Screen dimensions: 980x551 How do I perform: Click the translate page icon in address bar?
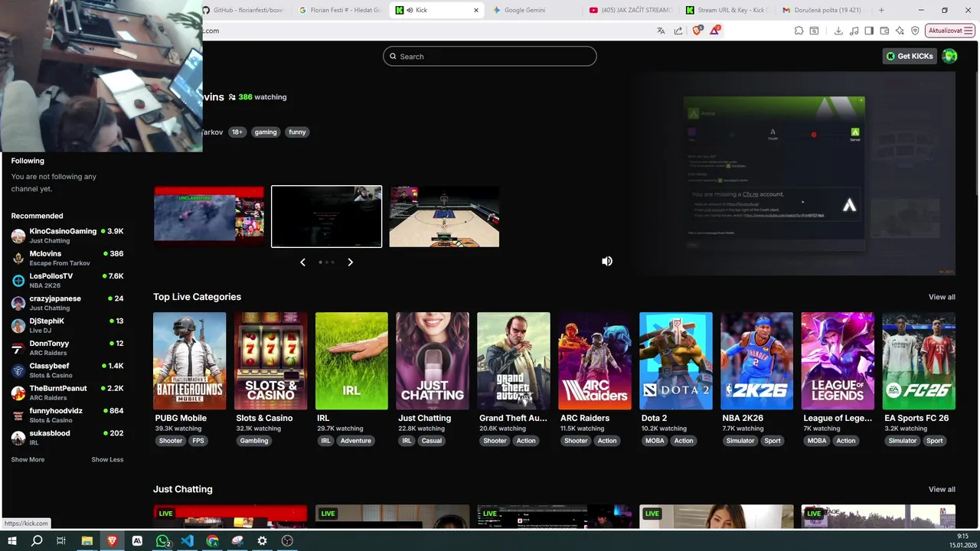pos(661,31)
